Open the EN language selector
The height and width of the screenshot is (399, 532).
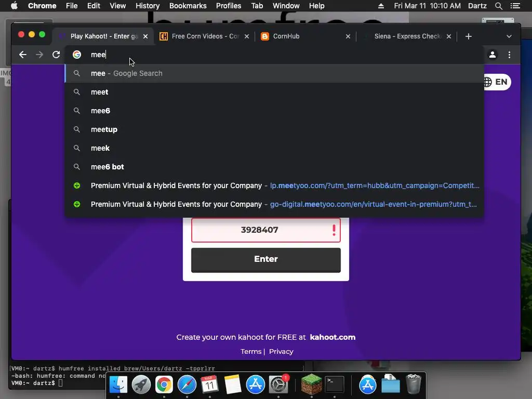497,82
